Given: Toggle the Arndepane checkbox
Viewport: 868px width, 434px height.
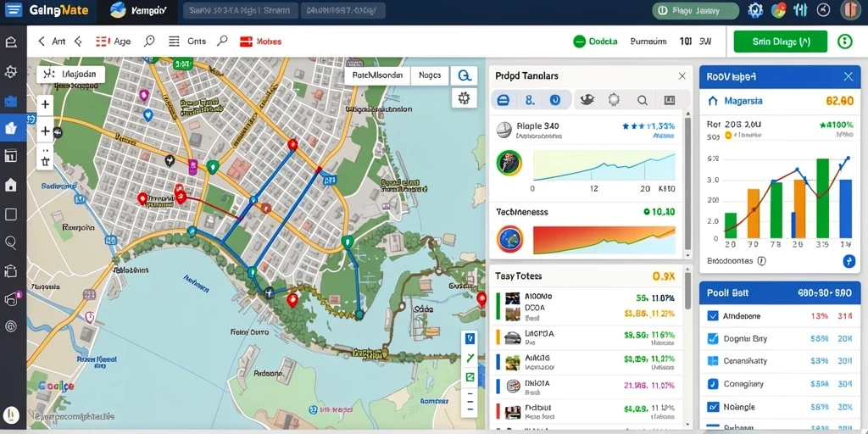Looking at the screenshot, I should point(713,317).
